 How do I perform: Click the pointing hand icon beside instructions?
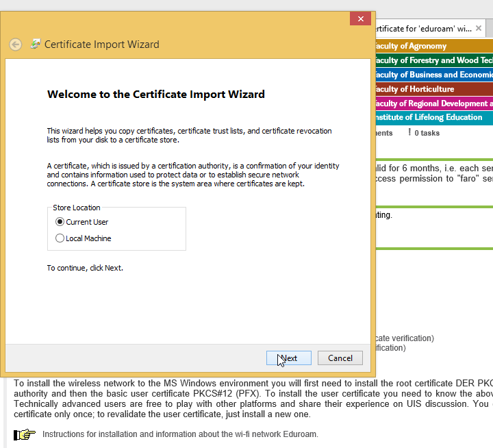click(x=25, y=434)
